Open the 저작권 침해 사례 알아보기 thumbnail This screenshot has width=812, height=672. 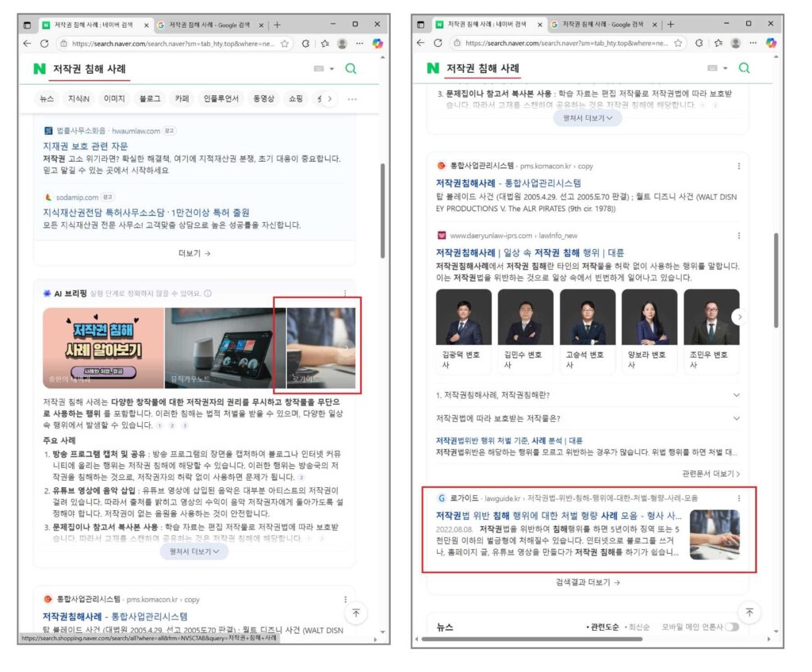103,348
